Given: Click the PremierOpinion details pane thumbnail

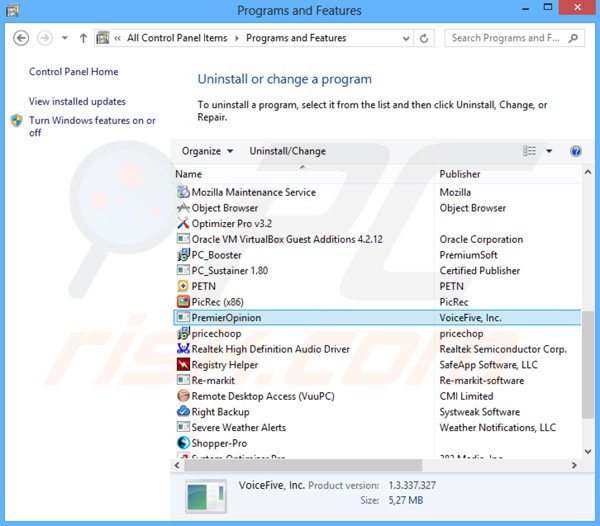Looking at the screenshot, I should point(206,497).
